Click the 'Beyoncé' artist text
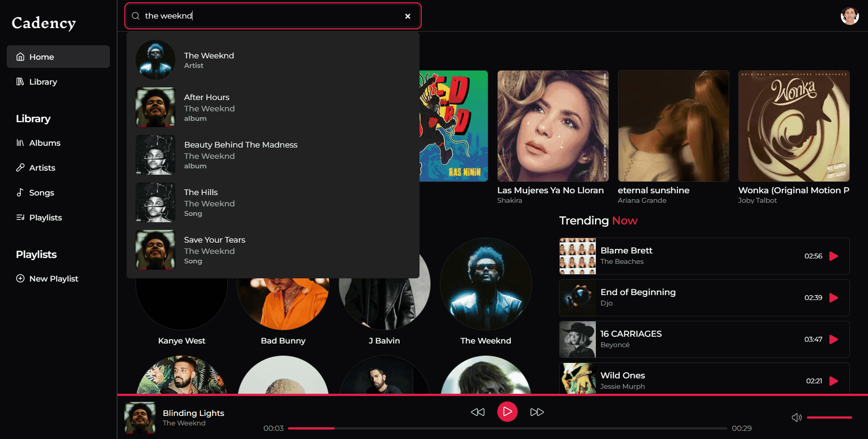Image resolution: width=868 pixels, height=439 pixels. (615, 345)
